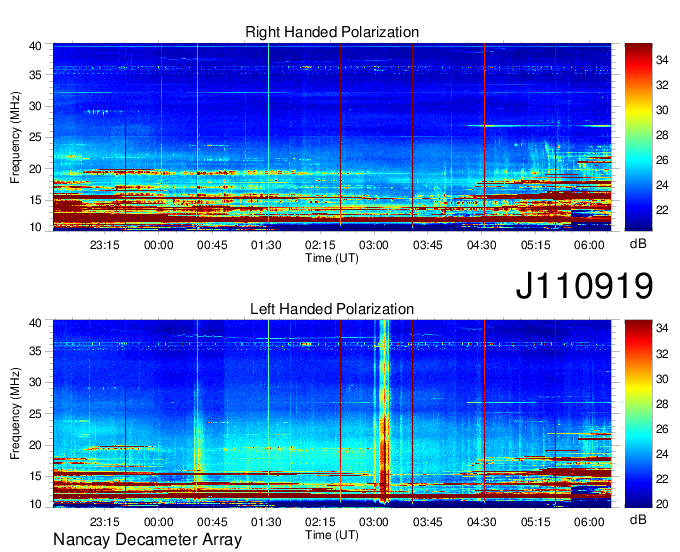Click the 23:15 tick under Right Handed plot
This screenshot has width=680, height=552.
[105, 245]
